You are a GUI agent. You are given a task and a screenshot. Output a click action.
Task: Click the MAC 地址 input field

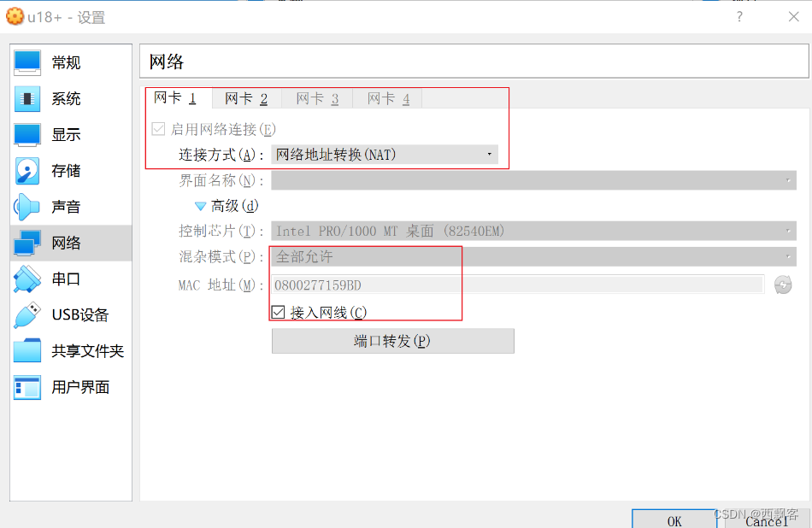coord(517,285)
